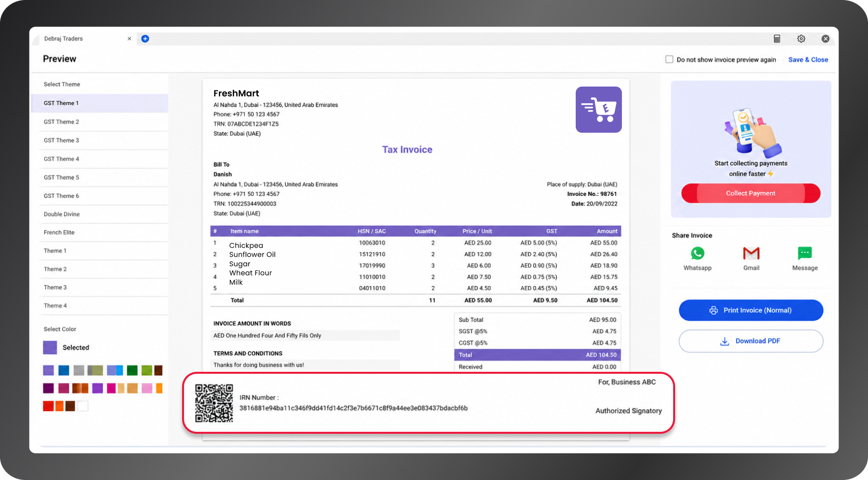Click the dark circular close icon at top right
The image size is (868, 480).
826,39
